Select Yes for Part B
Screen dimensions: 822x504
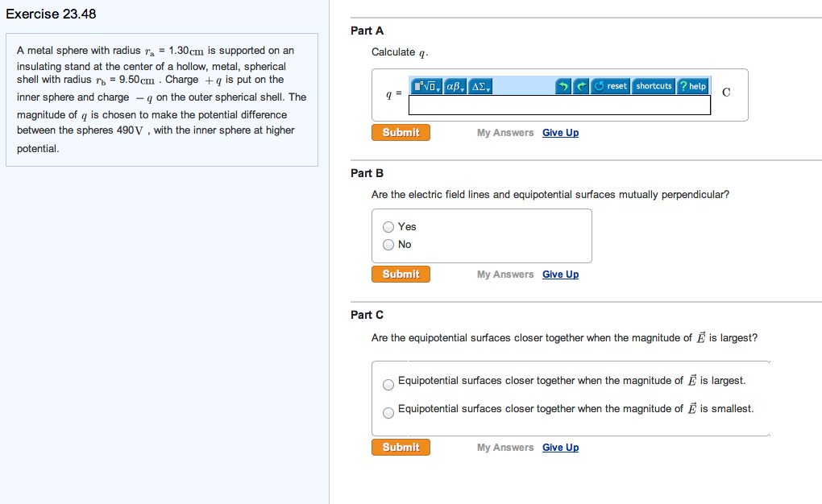388,227
